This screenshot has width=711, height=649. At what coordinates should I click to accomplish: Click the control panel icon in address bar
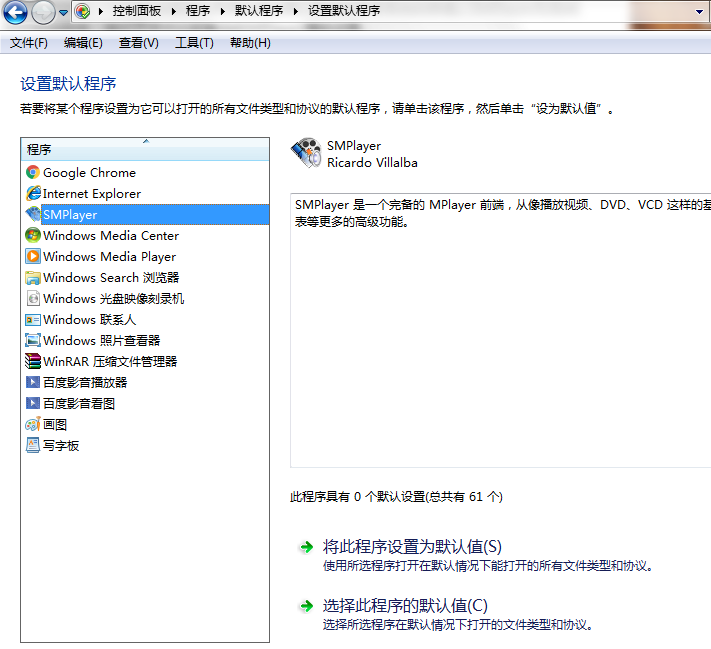[x=83, y=11]
